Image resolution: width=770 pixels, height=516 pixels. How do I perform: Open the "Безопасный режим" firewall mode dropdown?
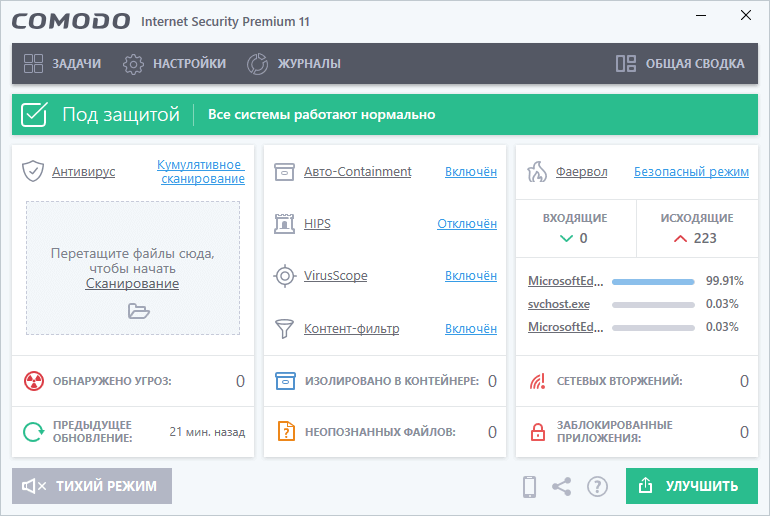point(691,171)
